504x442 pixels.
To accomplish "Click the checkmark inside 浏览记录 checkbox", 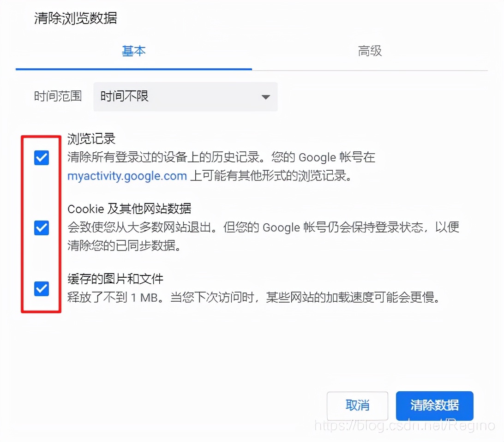I will 42,157.
